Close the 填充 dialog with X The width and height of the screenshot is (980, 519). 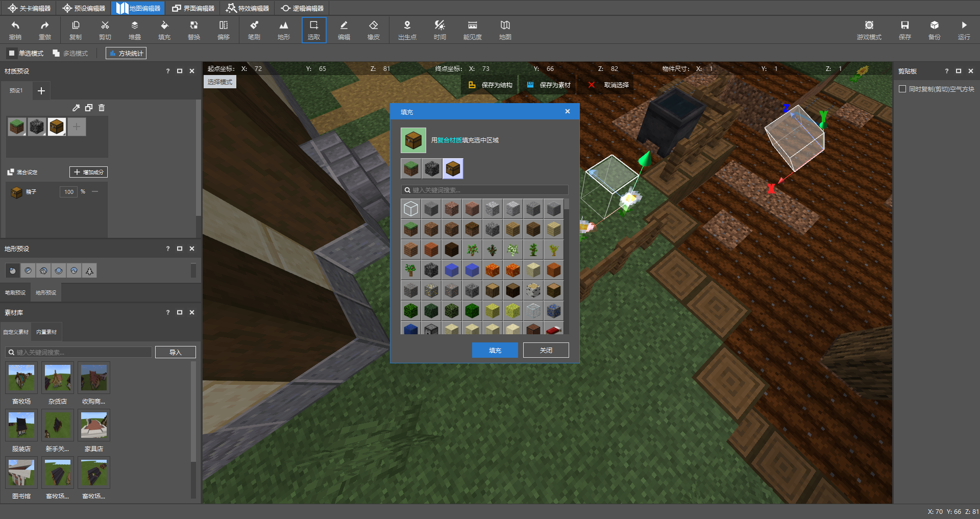(568, 111)
